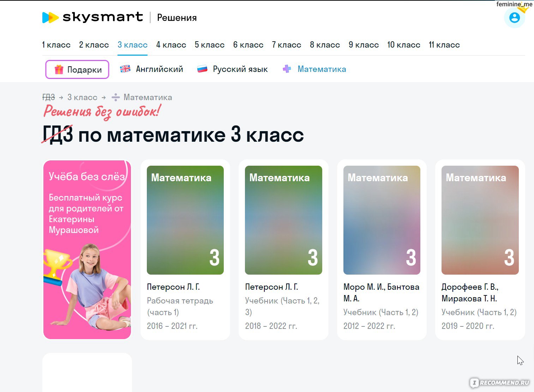Click the 2012 – 2022 гг. text
Viewport: 534px width, 392px height.
[x=369, y=326]
